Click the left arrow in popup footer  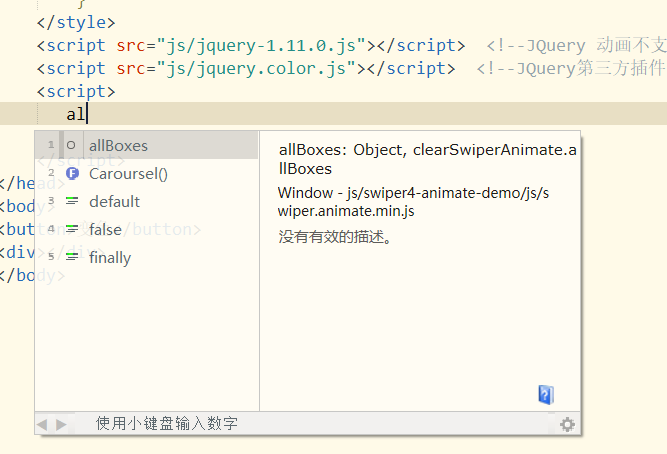[43, 424]
